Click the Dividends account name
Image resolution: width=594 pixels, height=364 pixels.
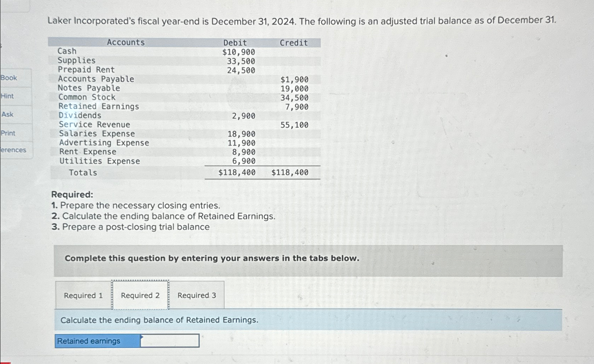pos(80,116)
